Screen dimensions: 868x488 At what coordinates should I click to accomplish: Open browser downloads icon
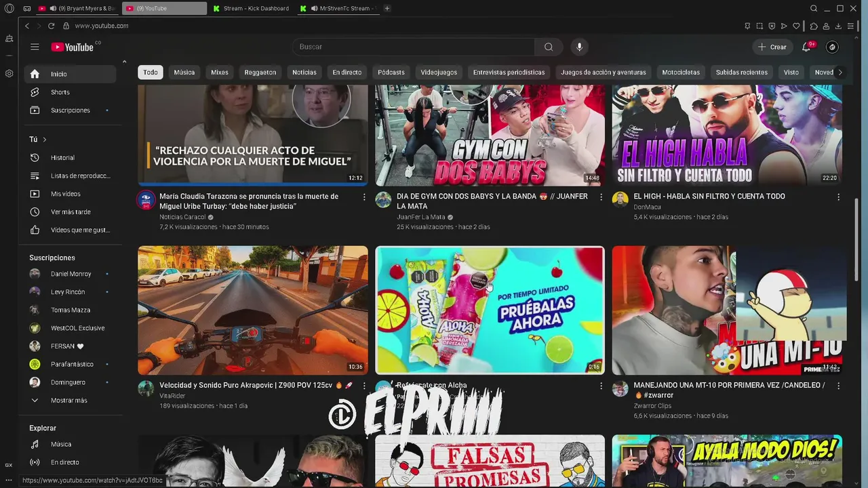(838, 26)
